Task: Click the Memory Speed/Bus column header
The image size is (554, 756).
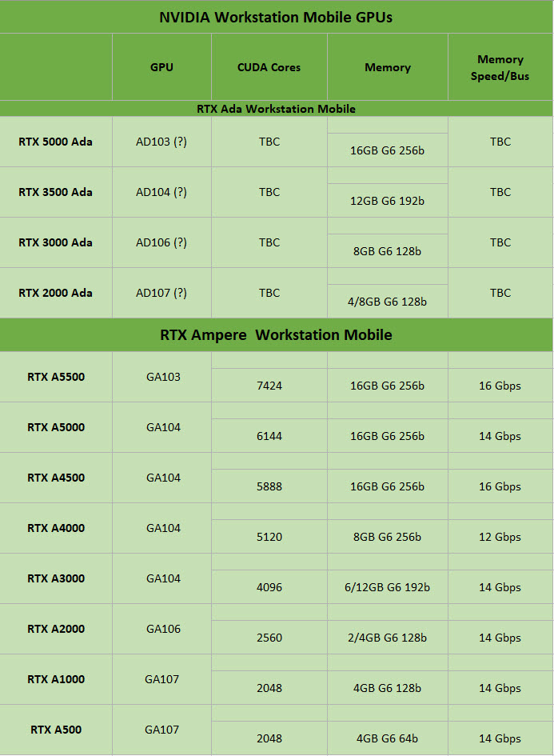Action: 500,67
